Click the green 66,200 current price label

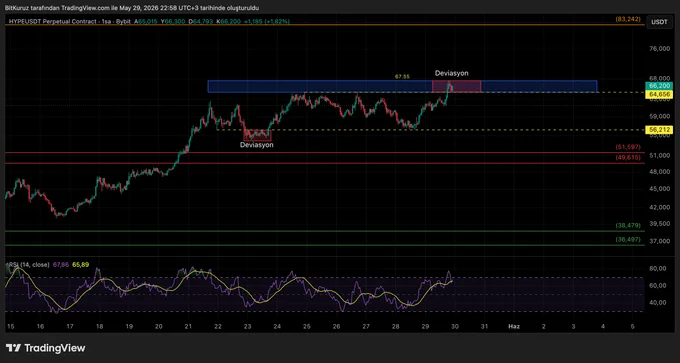pos(659,86)
